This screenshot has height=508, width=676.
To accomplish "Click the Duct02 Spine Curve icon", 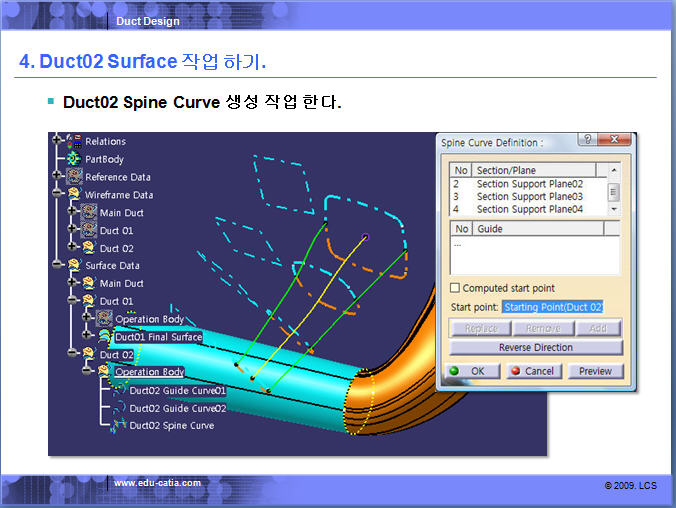I will 119,426.
